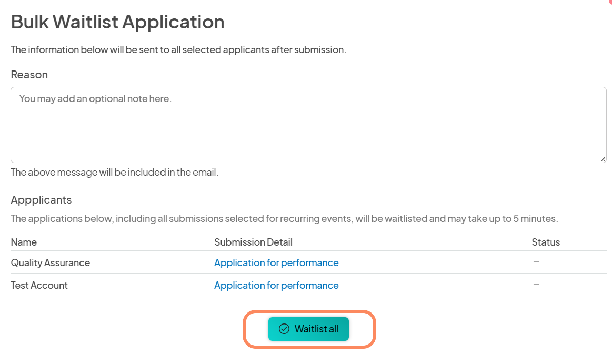
Task: Select the Submission Detail column header
Action: tap(253, 242)
